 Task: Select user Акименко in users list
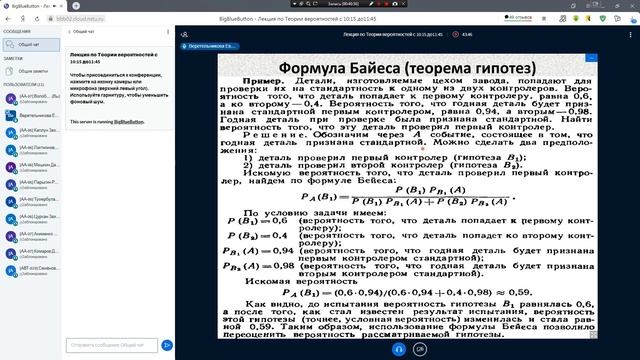pos(31,236)
